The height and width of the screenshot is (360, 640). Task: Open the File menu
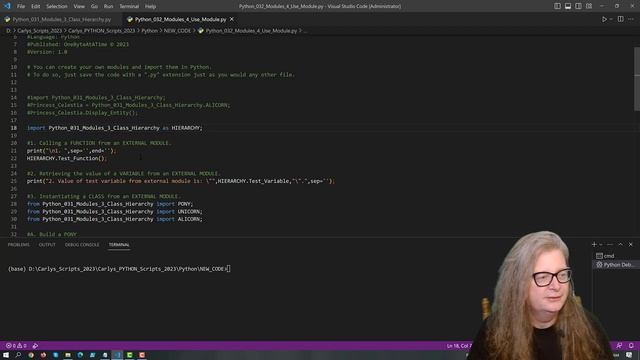(21, 6)
